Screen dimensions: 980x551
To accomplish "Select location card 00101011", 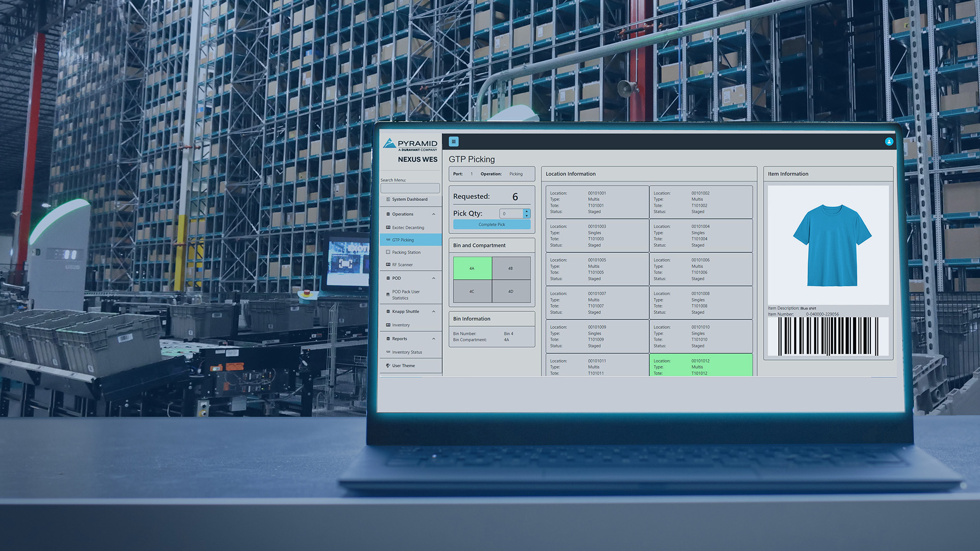I will point(597,365).
